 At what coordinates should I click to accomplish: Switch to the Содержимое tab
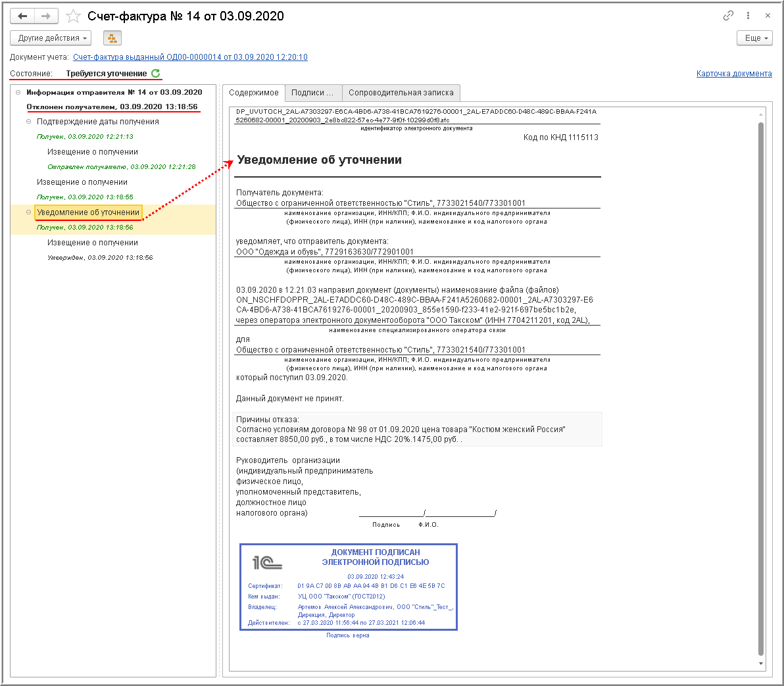253,93
